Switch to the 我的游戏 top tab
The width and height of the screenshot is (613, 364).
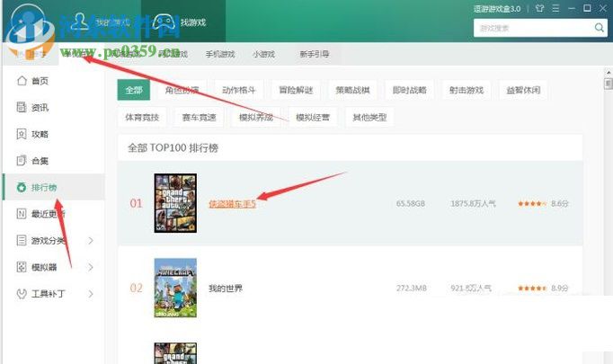pyautogui.click(x=100, y=22)
